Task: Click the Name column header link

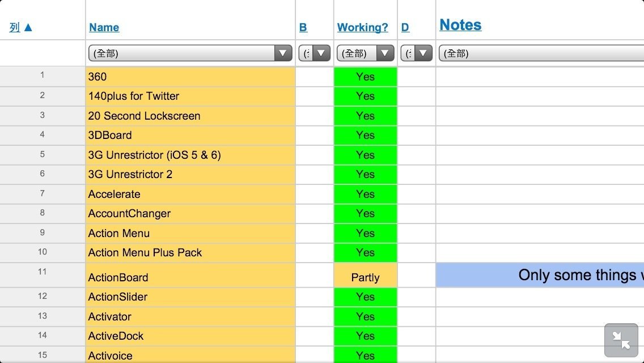Action: point(104,27)
